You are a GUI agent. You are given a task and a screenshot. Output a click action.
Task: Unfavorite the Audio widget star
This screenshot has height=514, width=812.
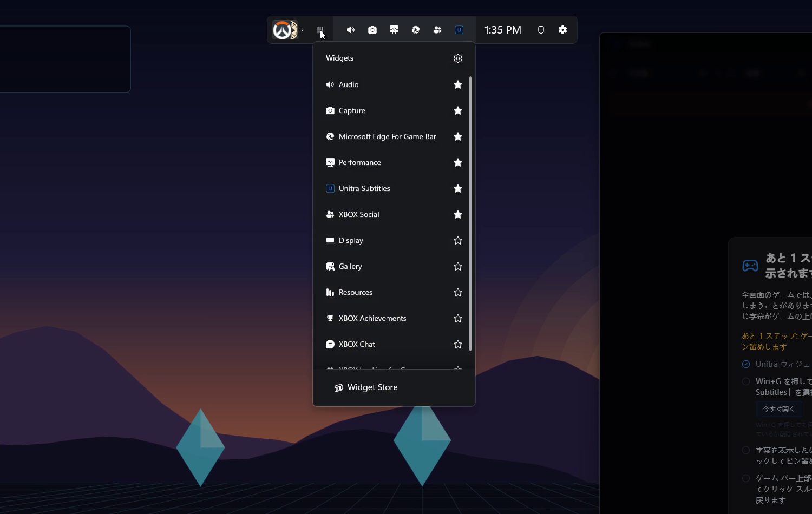[458, 84]
